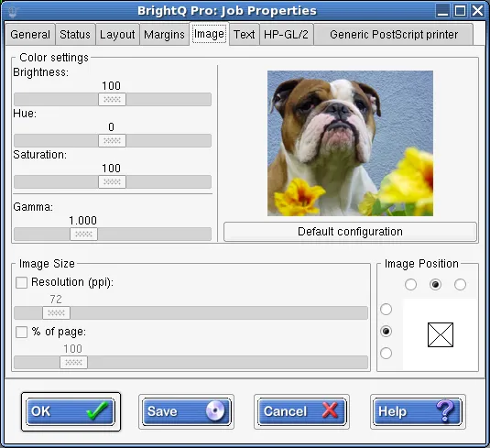490x448 pixels.
Task: Select top vertical image position radio
Action: (386, 309)
